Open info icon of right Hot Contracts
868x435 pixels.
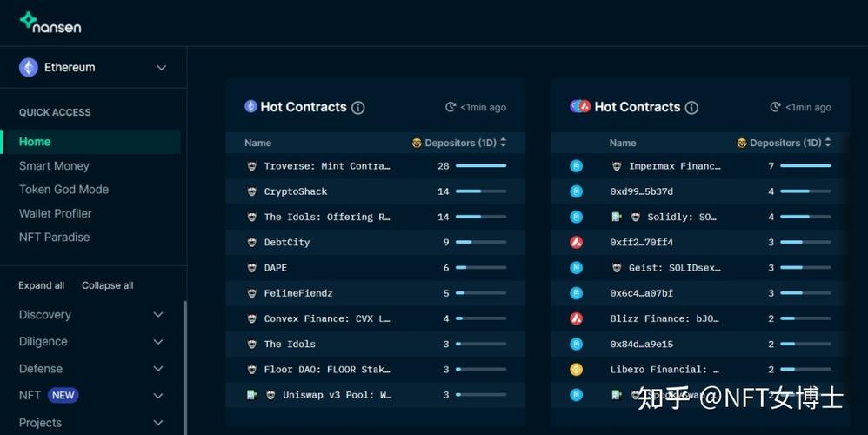691,107
